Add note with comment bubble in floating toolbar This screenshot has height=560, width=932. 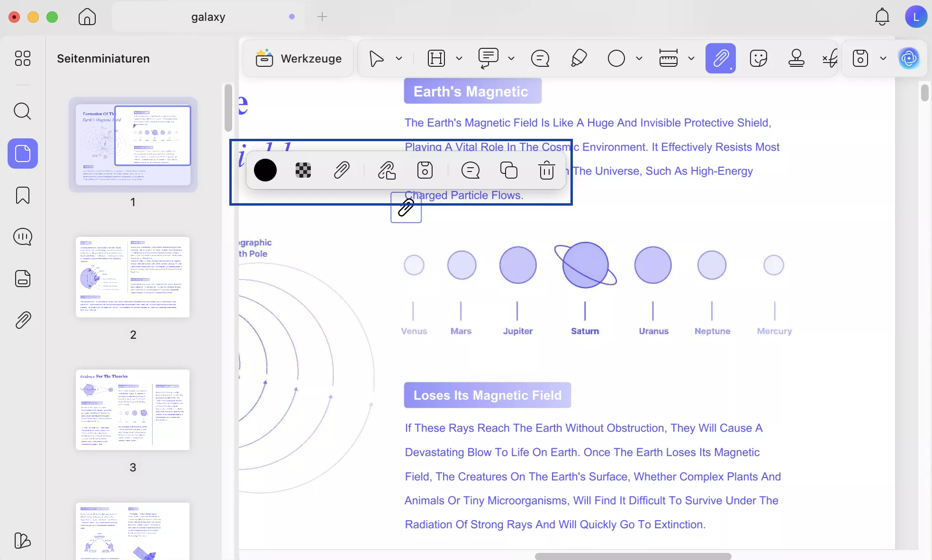coord(471,170)
